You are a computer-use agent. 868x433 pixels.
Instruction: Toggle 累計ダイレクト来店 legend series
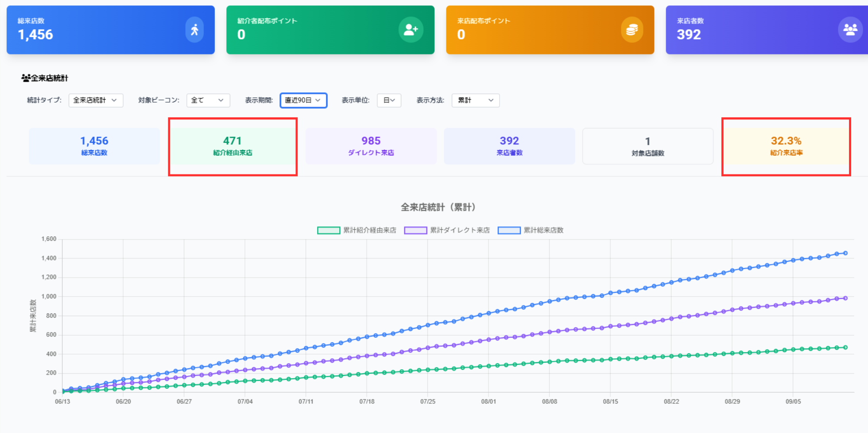(x=447, y=230)
